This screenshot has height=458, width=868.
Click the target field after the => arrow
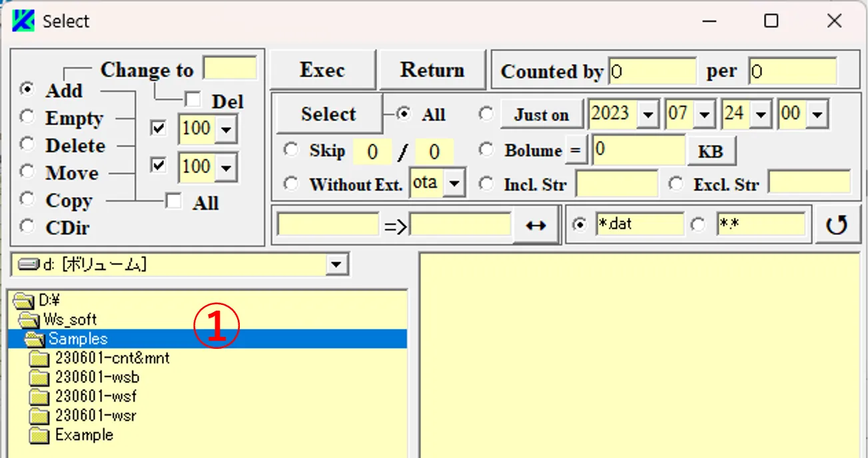[x=460, y=225]
